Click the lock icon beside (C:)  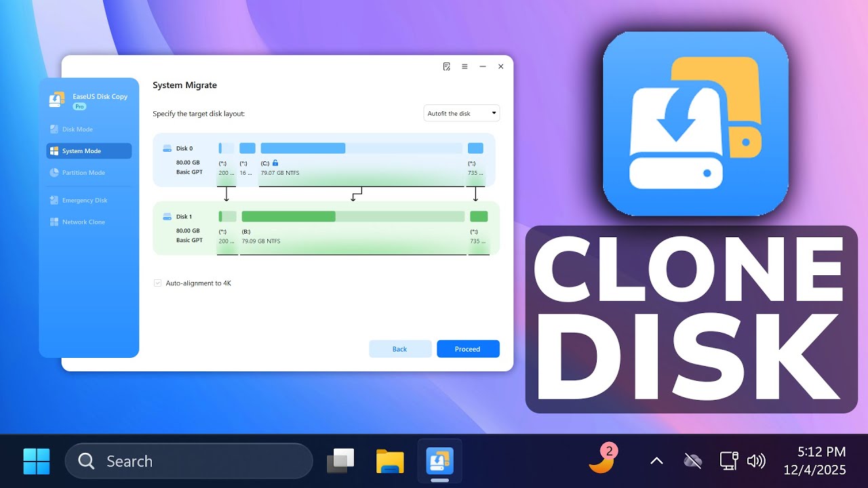275,163
